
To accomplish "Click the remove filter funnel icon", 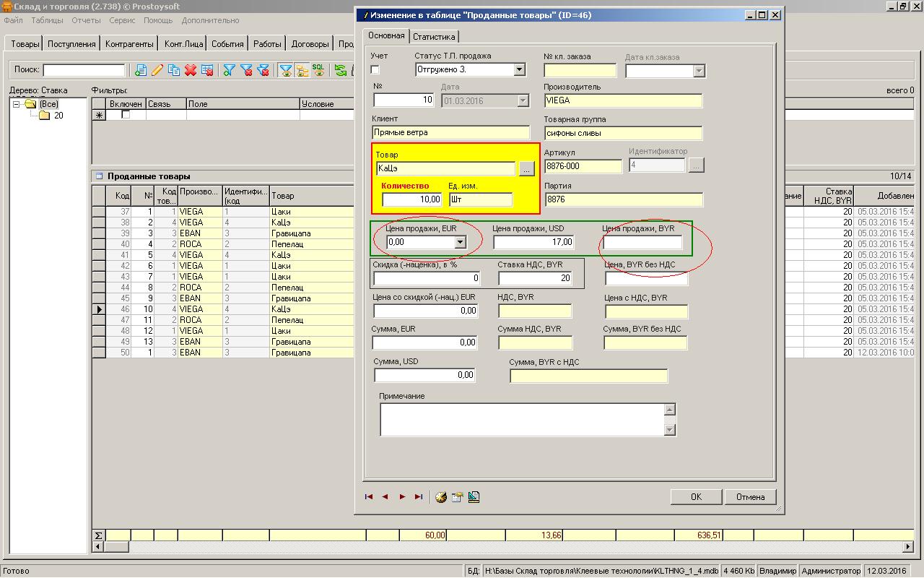I will tap(246, 70).
